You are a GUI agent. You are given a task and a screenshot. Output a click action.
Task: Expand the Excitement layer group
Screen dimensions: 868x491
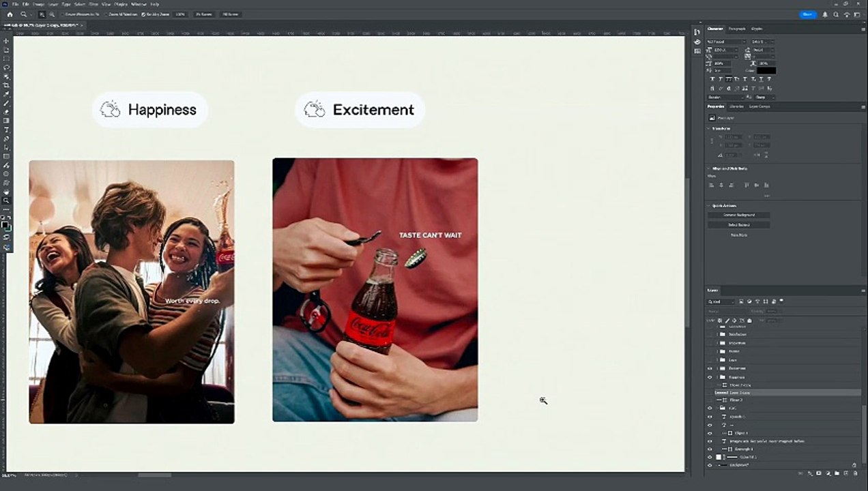click(717, 368)
